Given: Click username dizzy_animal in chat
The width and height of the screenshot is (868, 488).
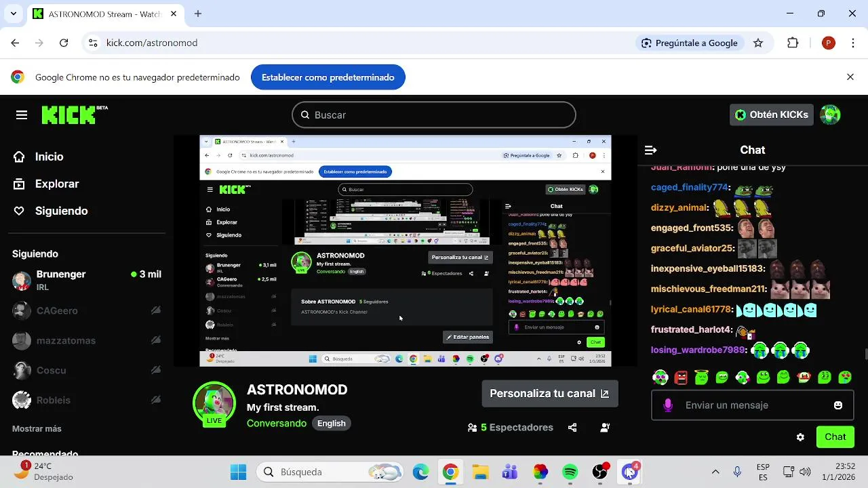Looking at the screenshot, I should (x=679, y=207).
